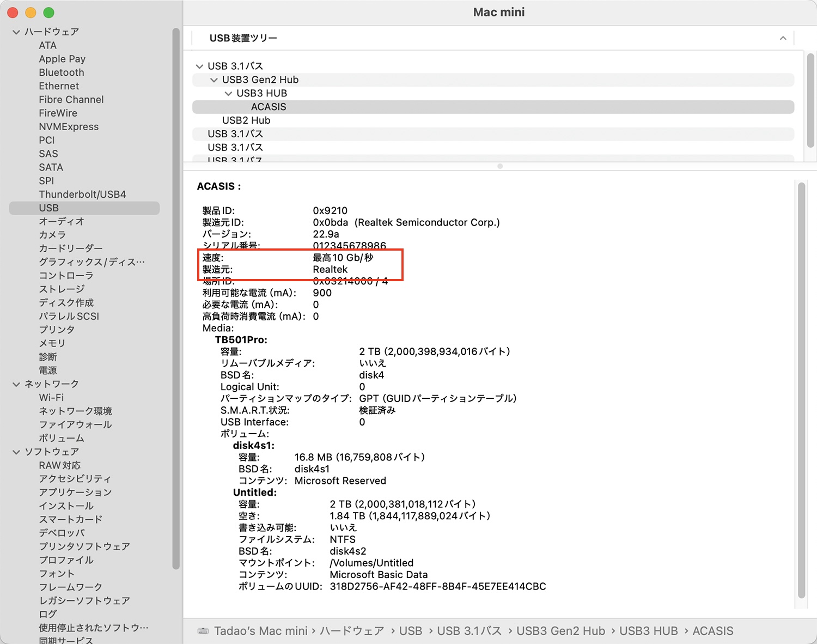Select Wi-Fi under ネットワーク

(51, 398)
